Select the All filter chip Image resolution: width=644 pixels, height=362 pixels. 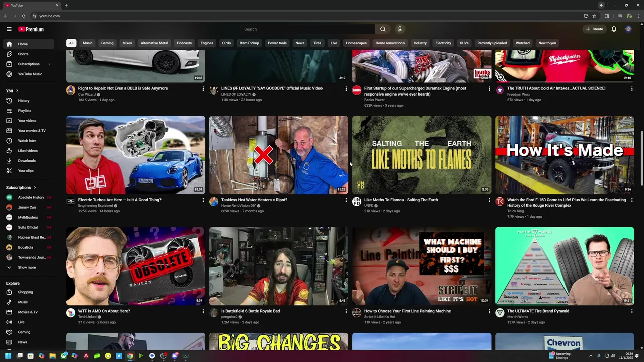(x=71, y=43)
